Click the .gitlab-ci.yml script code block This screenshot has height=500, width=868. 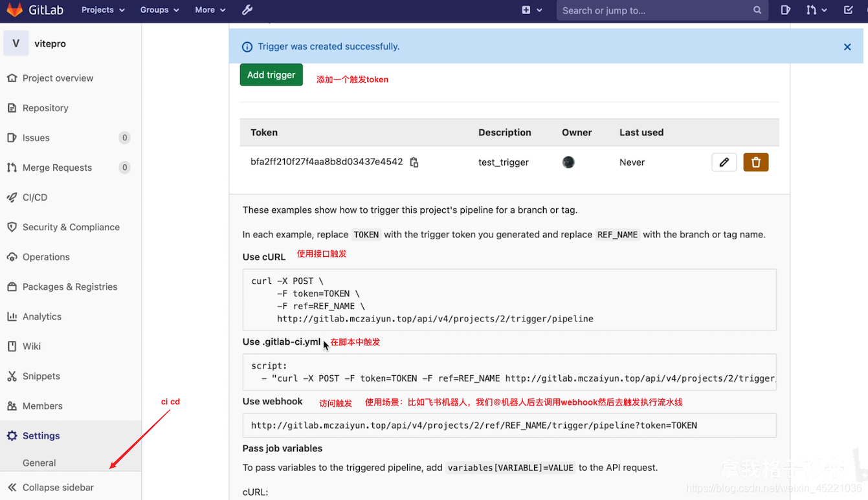pos(509,372)
